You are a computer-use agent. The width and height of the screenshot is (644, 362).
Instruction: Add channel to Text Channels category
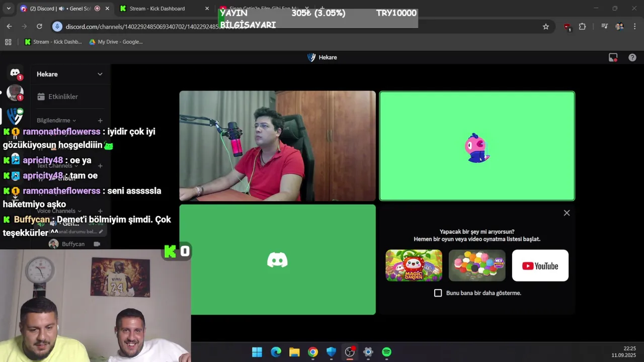pyautogui.click(x=100, y=166)
